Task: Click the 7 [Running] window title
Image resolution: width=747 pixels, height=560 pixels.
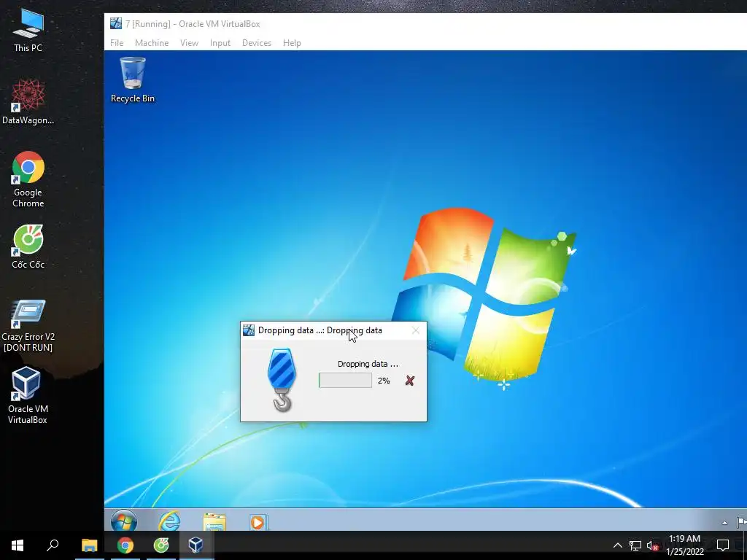Action: [x=193, y=24]
